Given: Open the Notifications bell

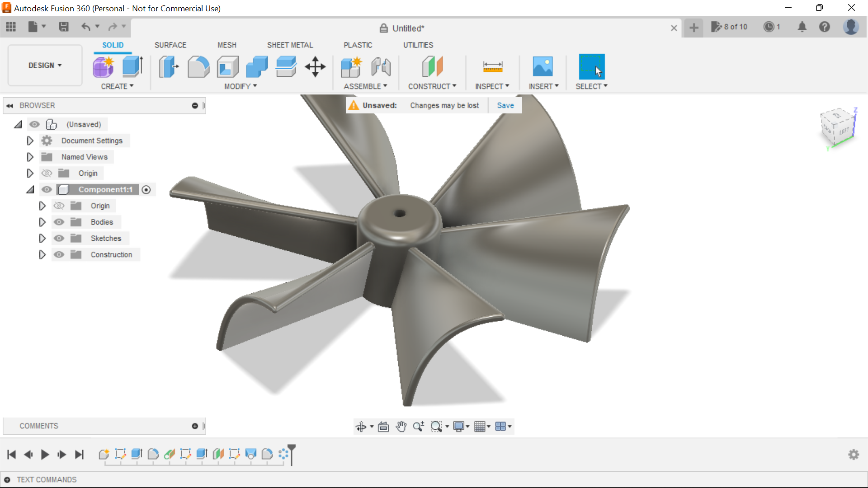Looking at the screenshot, I should pos(802,27).
